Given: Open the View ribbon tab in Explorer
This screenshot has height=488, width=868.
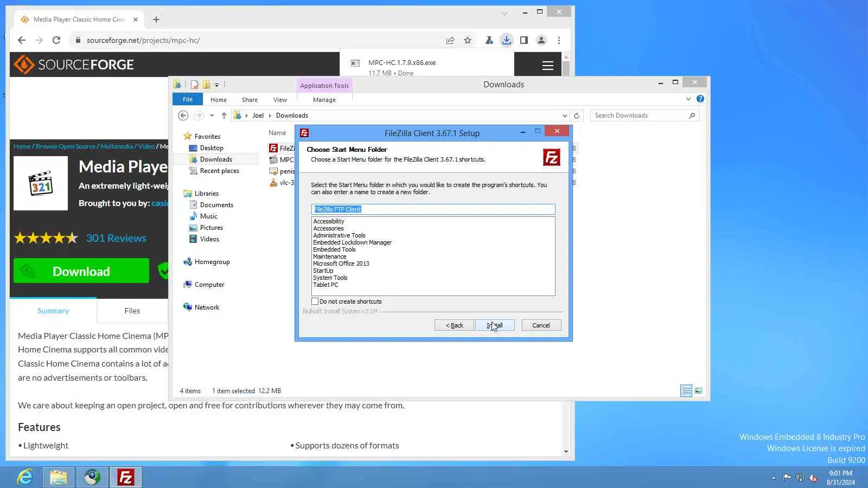Looking at the screenshot, I should pyautogui.click(x=280, y=100).
